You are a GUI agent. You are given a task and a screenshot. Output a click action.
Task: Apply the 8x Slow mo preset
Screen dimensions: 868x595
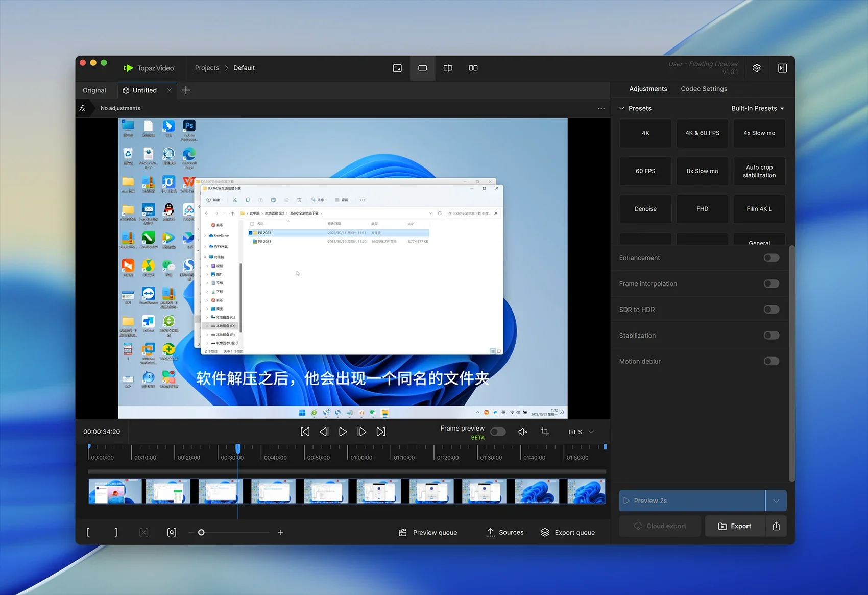tap(703, 171)
